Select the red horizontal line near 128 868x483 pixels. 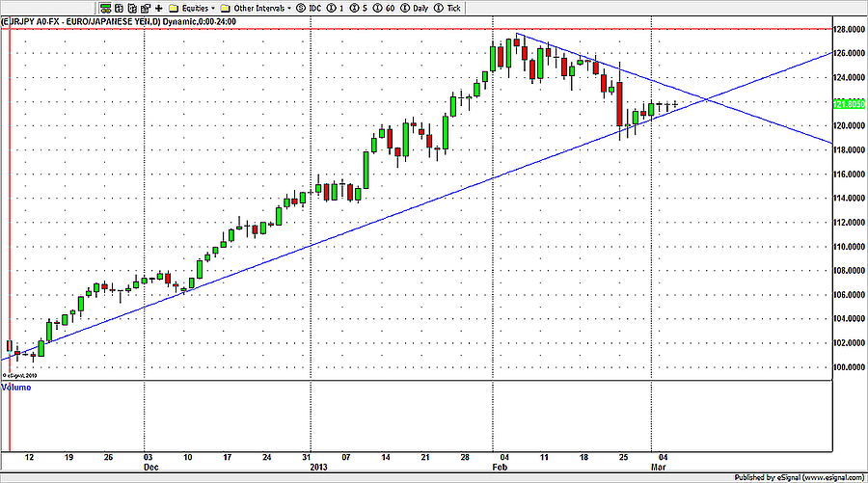pos(386,29)
